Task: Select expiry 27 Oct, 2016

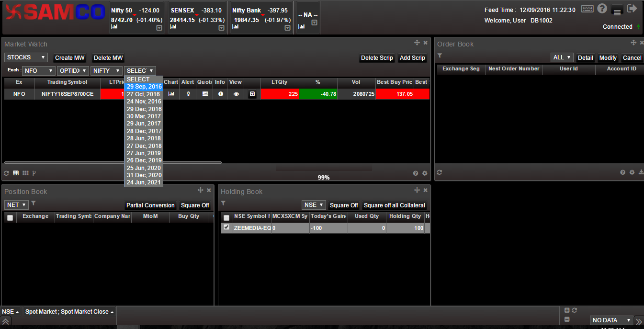Action: click(x=144, y=94)
